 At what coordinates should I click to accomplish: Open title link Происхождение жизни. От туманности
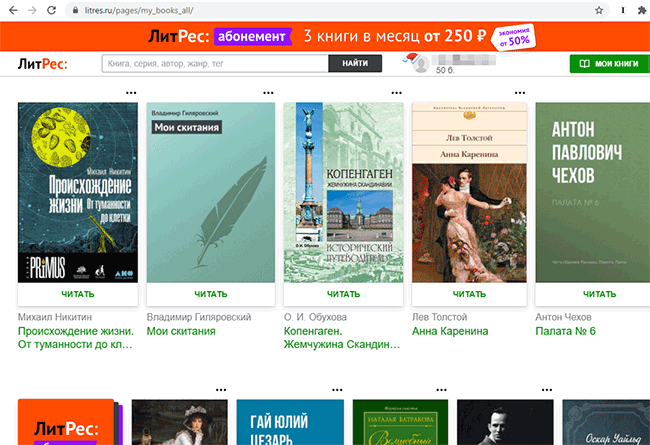click(x=76, y=338)
